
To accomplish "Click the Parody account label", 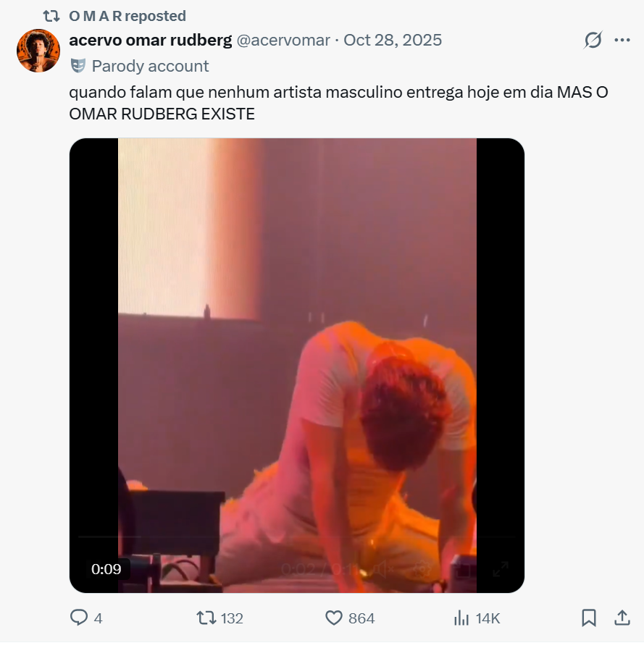I will click(x=150, y=66).
